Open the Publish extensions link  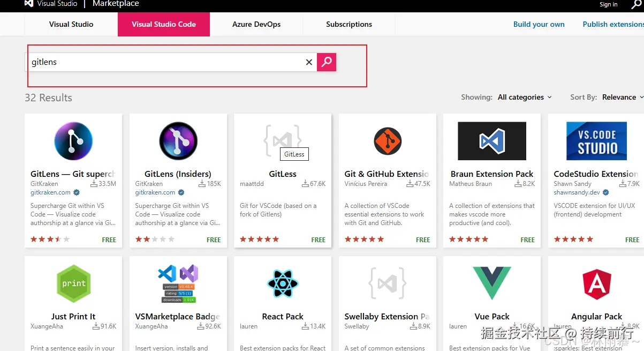coord(613,24)
